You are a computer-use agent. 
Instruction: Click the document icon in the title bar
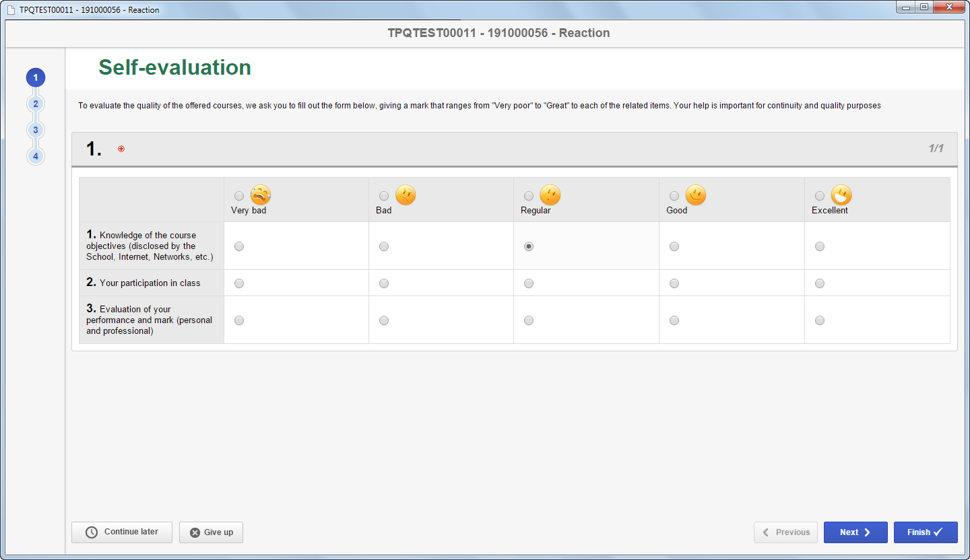[x=11, y=10]
